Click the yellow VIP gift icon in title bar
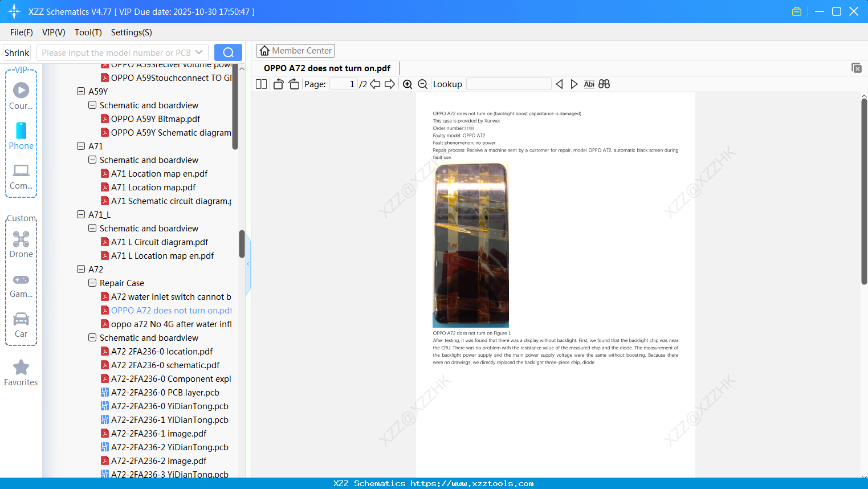This screenshot has width=868, height=489. click(x=797, y=11)
